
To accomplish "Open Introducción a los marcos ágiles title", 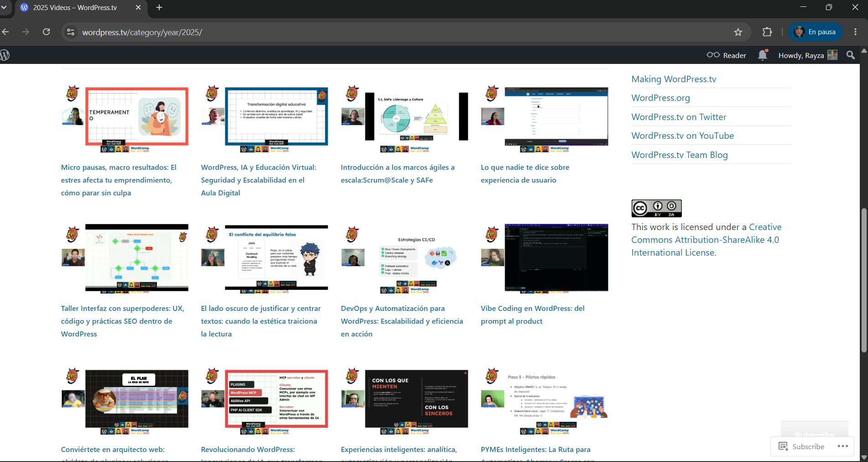I will (x=397, y=173).
